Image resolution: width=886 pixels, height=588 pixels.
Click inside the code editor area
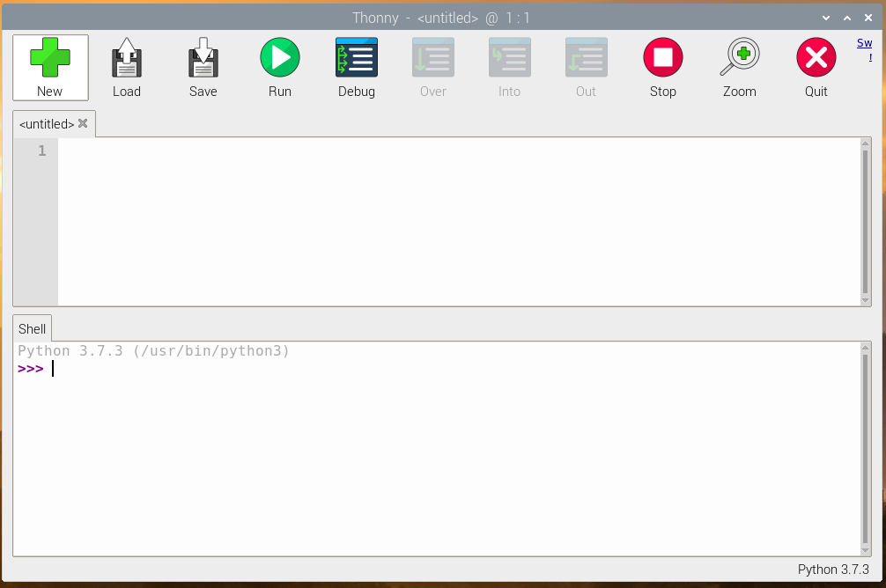pos(458,222)
